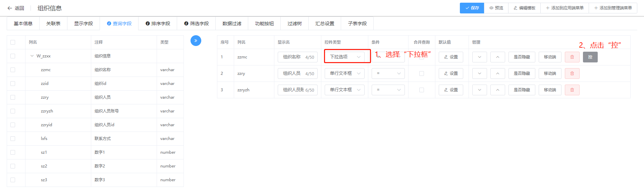This screenshot has height=195, width=644.
Task: Delete the zzmc query field row
Action: (x=572, y=57)
